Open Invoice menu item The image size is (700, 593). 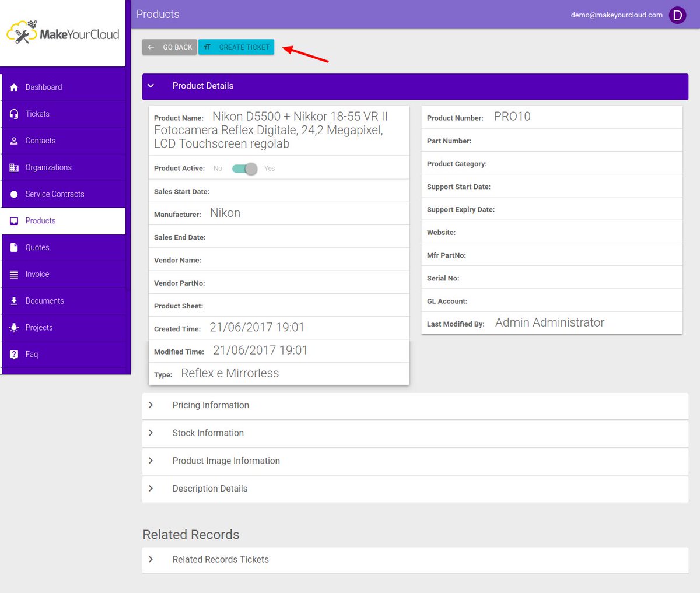64,274
